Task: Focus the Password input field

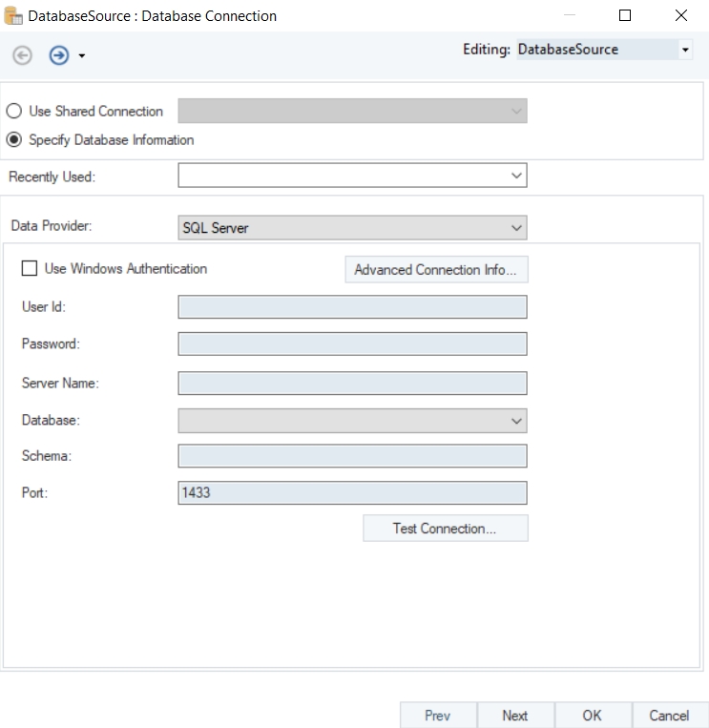Action: [351, 344]
